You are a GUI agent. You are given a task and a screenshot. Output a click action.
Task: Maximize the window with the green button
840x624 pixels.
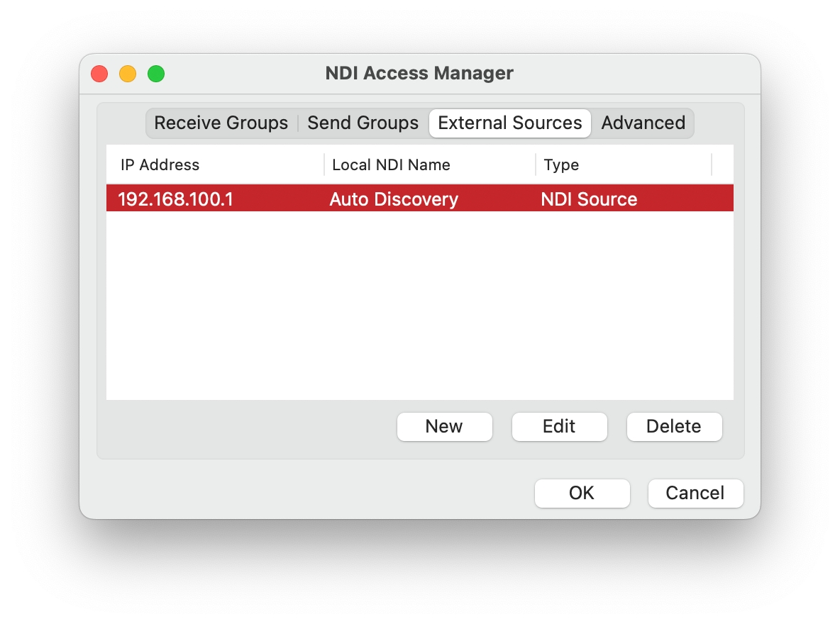(x=156, y=74)
